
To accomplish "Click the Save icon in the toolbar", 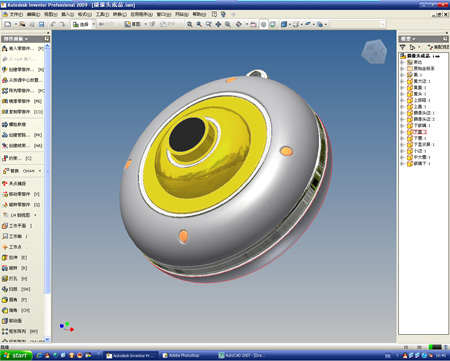I will tap(42, 24).
